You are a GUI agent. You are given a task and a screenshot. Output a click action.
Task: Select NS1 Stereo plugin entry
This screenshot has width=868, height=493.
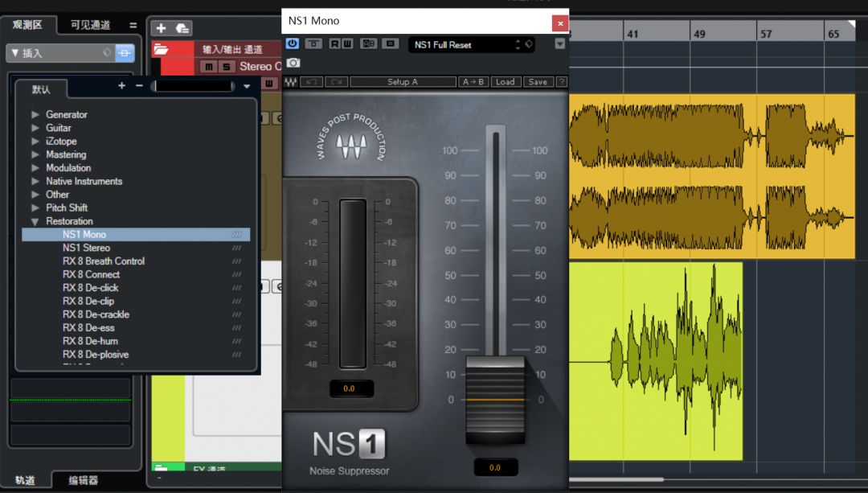[136, 248]
